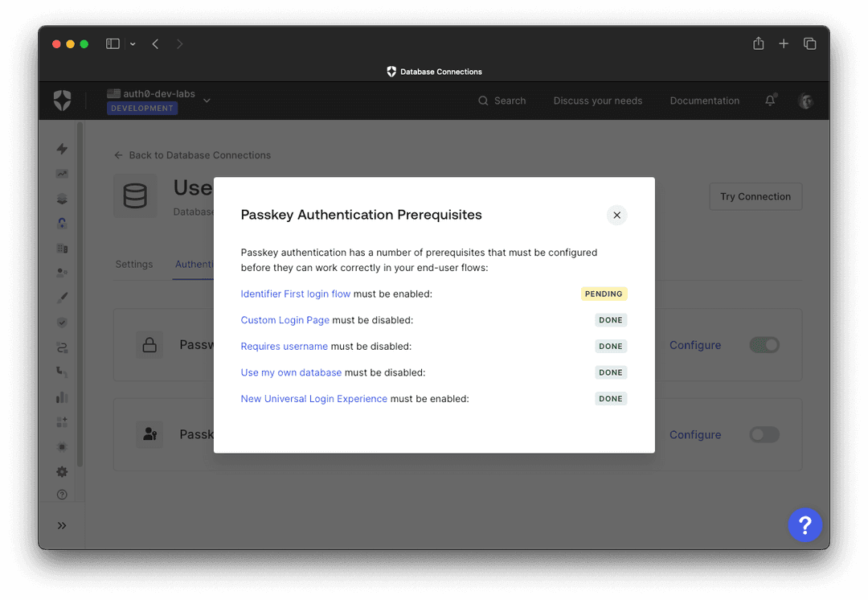Open the Monitoring bar chart icon
Screen dimensions: 868x600
coord(62,397)
